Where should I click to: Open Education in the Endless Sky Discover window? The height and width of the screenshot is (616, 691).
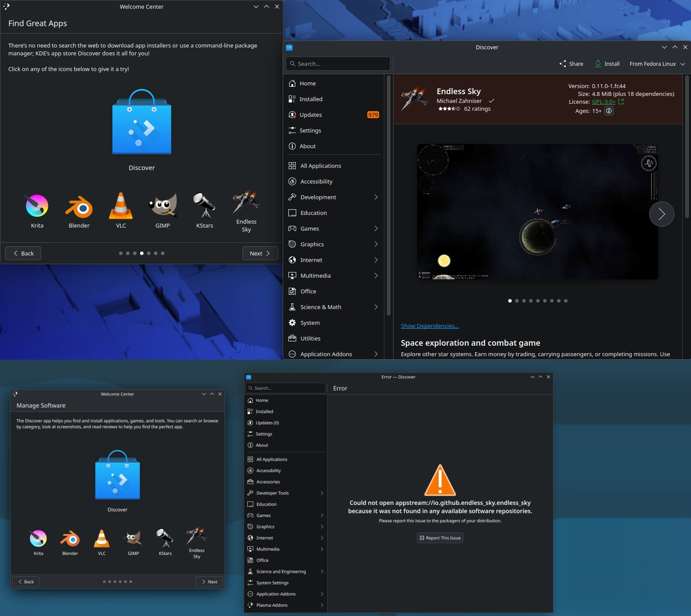pos(334,213)
